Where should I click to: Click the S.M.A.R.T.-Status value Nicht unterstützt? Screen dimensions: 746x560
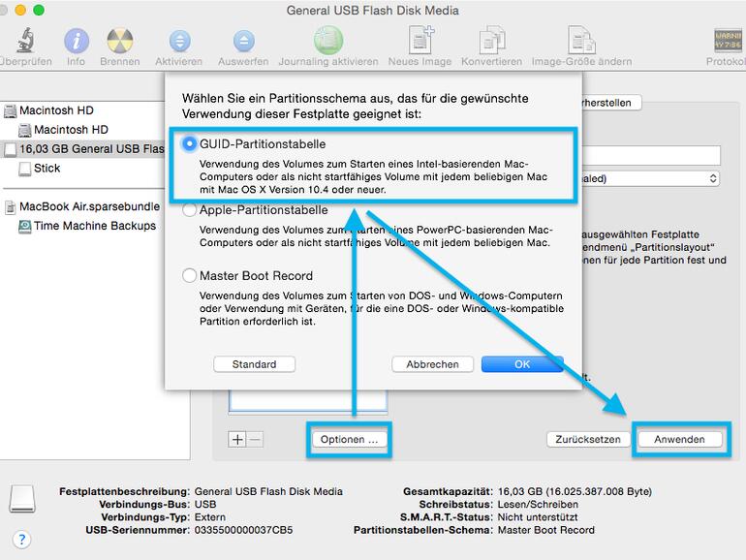click(x=538, y=517)
